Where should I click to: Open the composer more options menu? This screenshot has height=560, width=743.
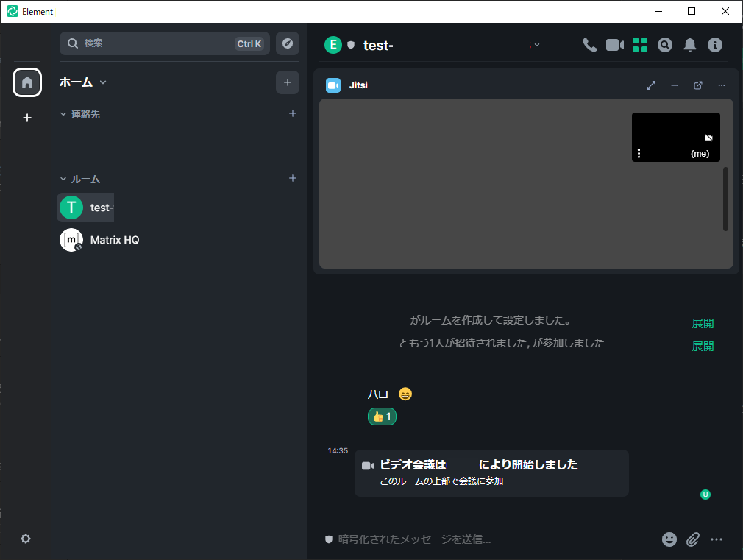[717, 539]
